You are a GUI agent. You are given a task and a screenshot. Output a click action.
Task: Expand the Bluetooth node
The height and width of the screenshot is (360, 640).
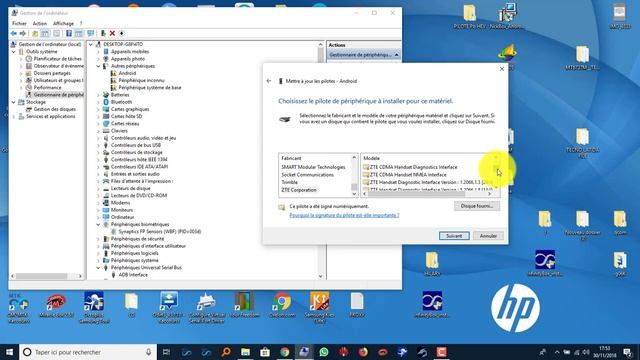98,102
